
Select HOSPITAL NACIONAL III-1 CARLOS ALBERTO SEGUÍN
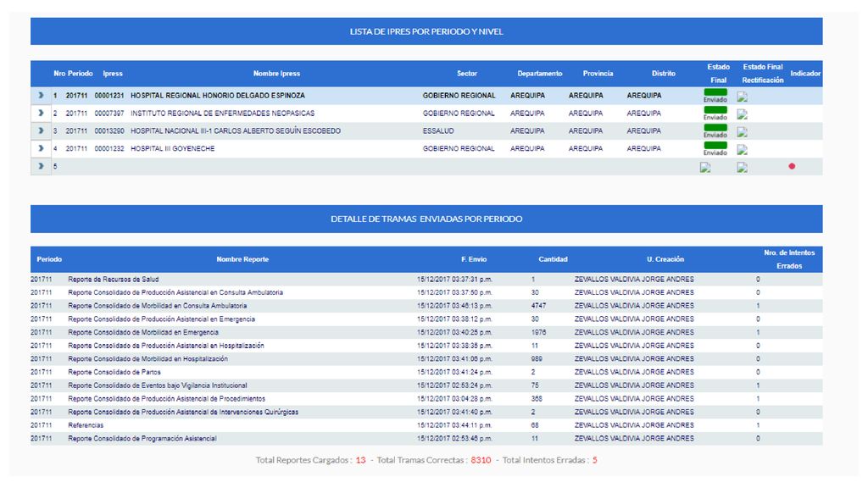click(236, 130)
